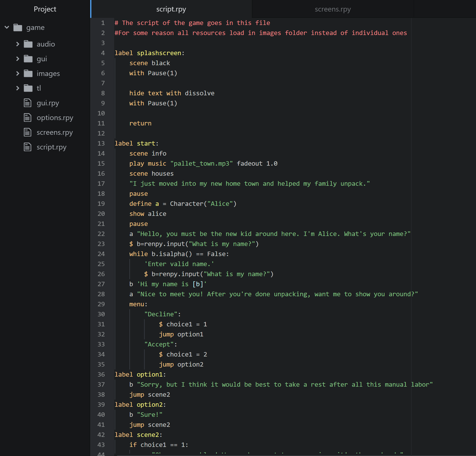Click the 'menu:' keyword line
This screenshot has width=476, height=456.
pos(138,304)
